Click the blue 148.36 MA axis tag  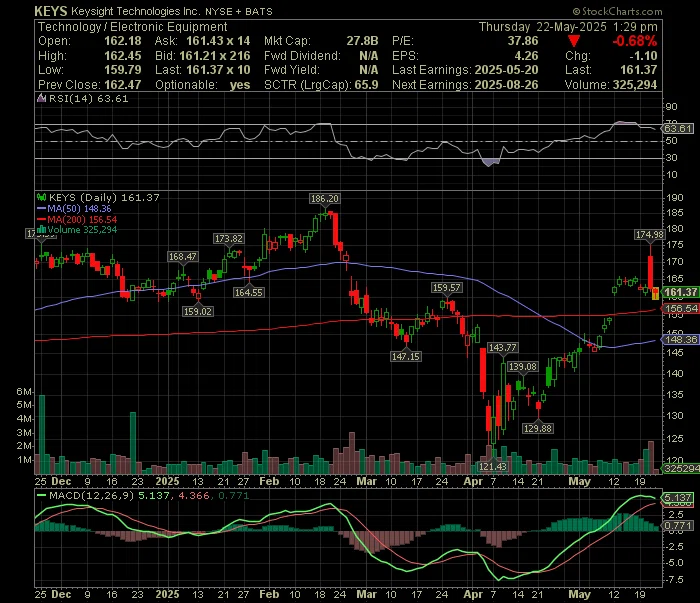click(x=680, y=340)
